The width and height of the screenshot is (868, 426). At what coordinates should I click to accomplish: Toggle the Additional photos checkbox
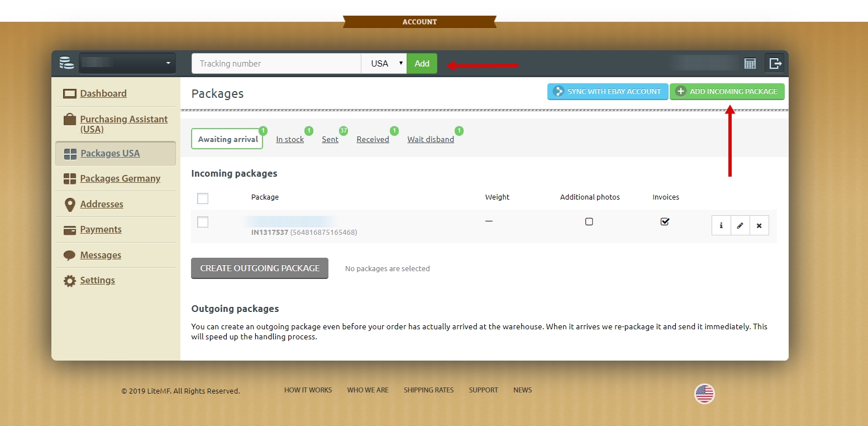click(589, 221)
